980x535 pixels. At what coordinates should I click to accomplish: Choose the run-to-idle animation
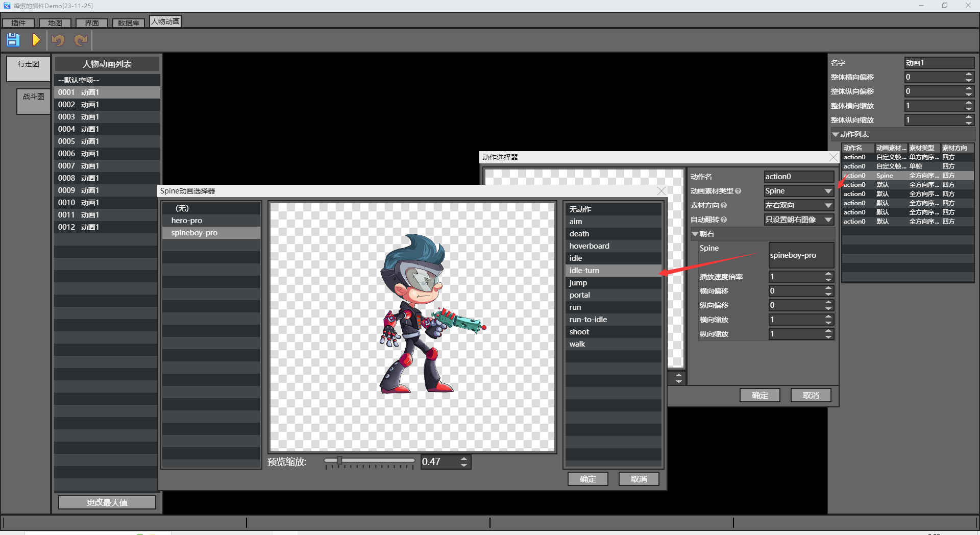click(x=614, y=320)
